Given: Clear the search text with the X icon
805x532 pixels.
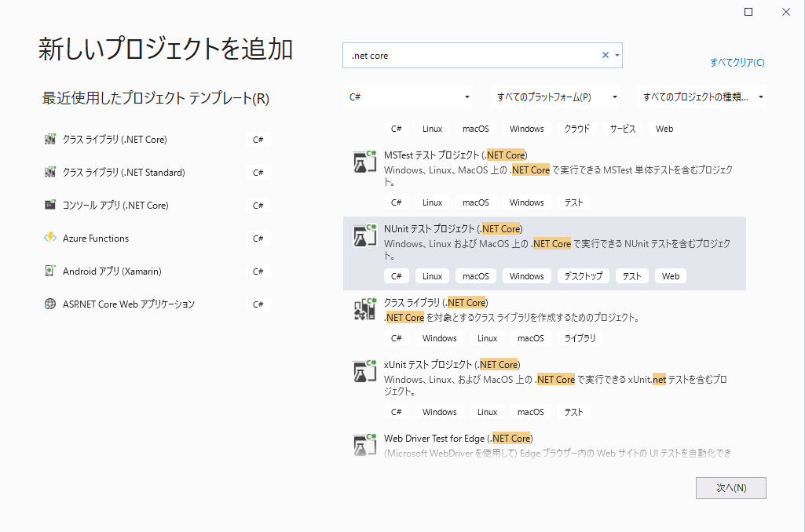Looking at the screenshot, I should tap(606, 55).
